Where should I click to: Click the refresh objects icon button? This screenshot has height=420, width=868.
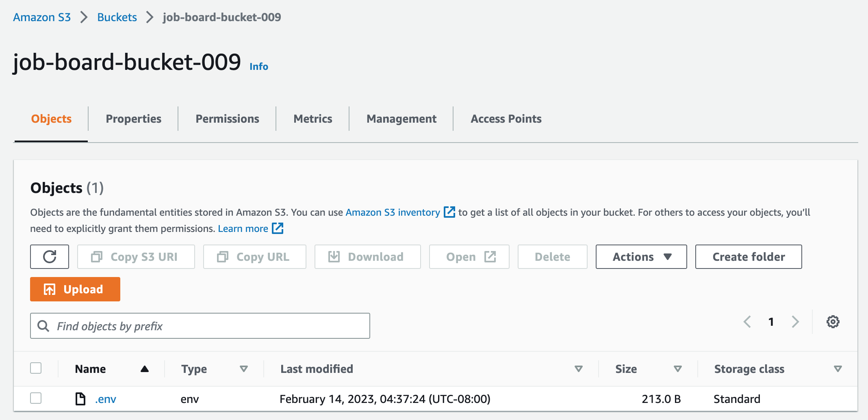click(x=50, y=257)
